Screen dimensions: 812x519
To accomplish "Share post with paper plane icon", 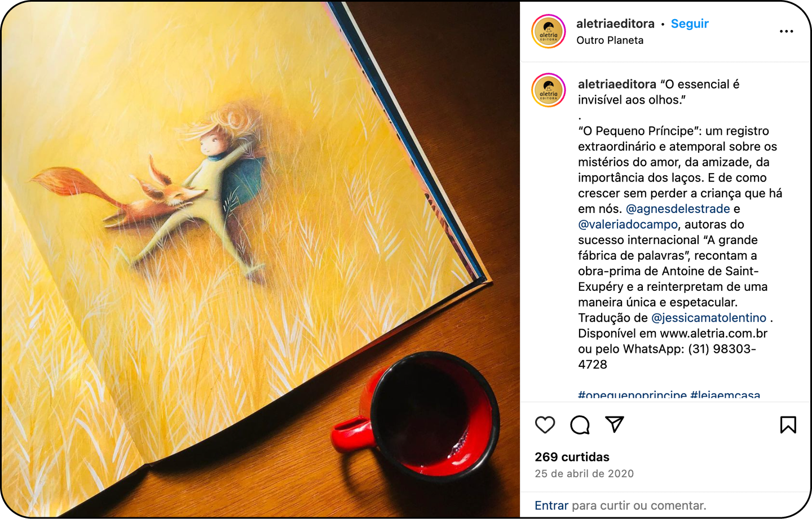I will pyautogui.click(x=614, y=424).
